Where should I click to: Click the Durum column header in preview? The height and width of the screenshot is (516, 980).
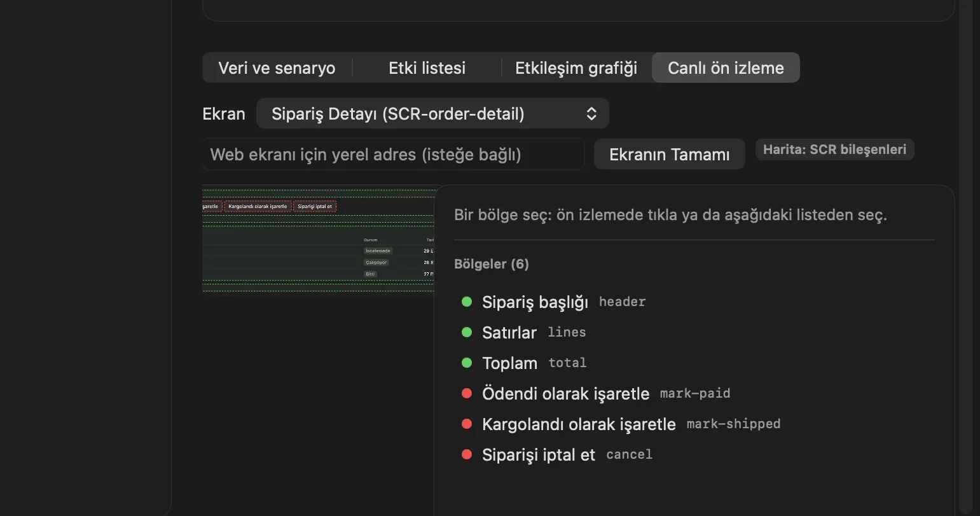371,240
